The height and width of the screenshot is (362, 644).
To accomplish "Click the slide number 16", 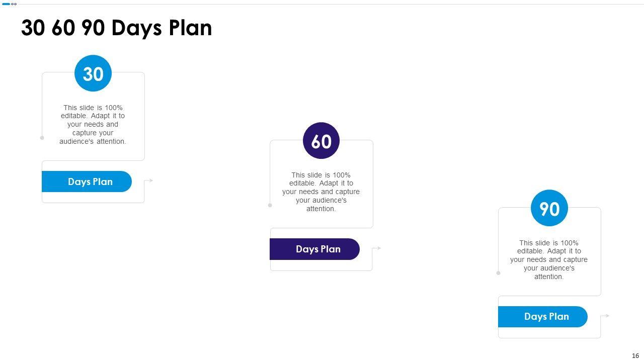I will 635,355.
